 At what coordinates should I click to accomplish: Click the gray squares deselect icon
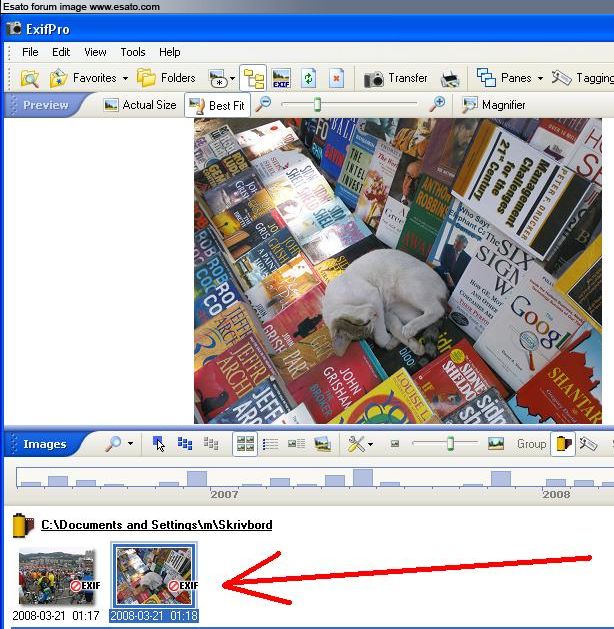point(211,444)
